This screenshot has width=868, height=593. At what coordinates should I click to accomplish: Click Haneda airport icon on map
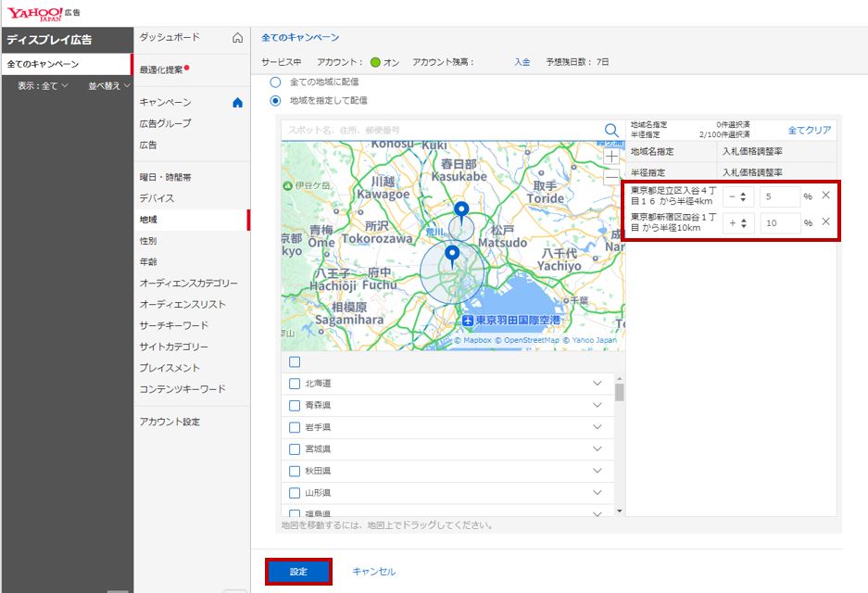(468, 320)
